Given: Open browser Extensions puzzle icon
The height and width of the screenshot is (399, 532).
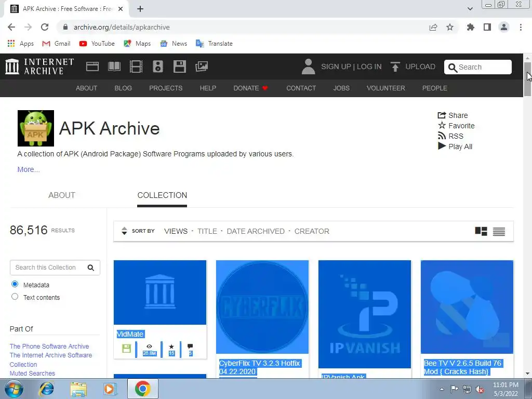Looking at the screenshot, I should pos(471,27).
